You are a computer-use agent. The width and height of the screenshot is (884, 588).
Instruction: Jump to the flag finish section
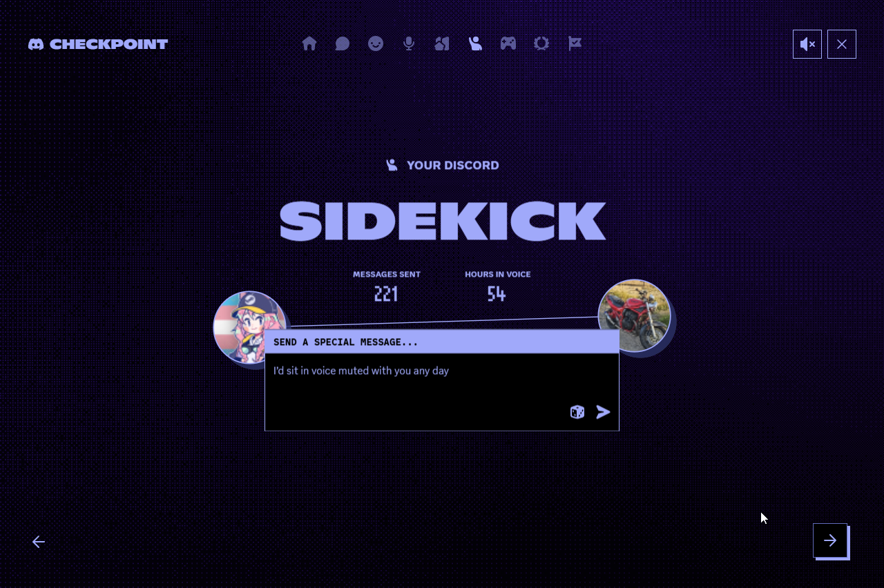point(575,43)
